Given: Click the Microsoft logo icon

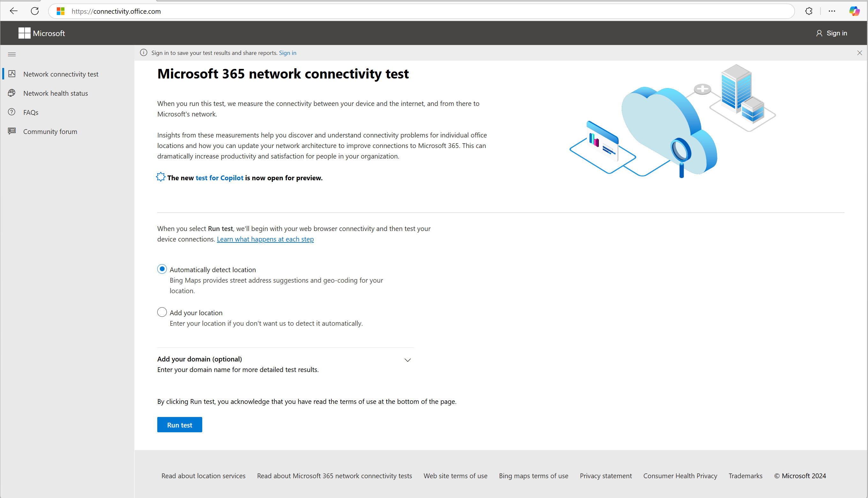Looking at the screenshot, I should point(23,33).
